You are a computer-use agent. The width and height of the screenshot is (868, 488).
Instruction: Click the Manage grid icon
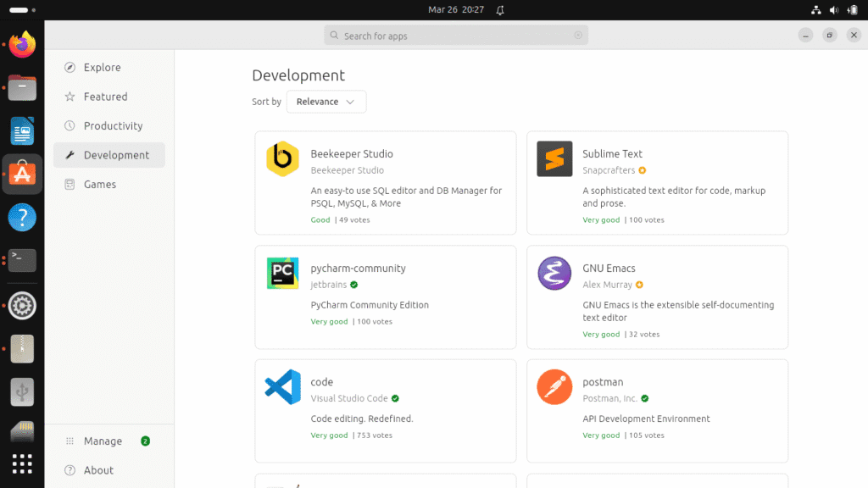pyautogui.click(x=70, y=441)
